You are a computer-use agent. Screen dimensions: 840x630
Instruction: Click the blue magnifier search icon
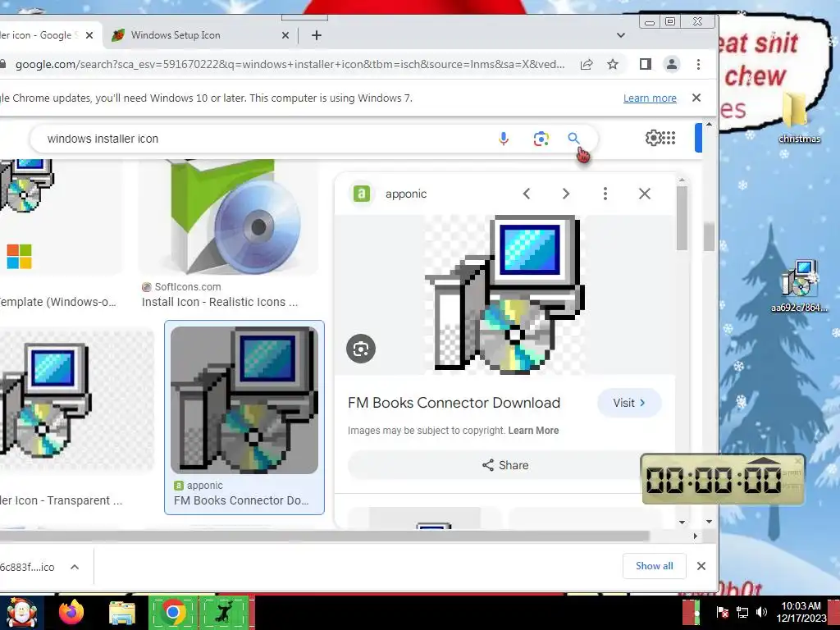[573, 139]
